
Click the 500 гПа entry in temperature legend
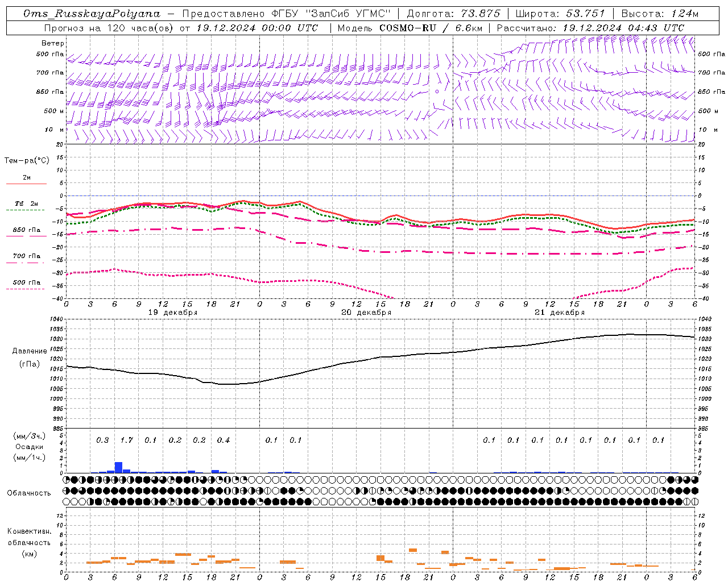27,282
